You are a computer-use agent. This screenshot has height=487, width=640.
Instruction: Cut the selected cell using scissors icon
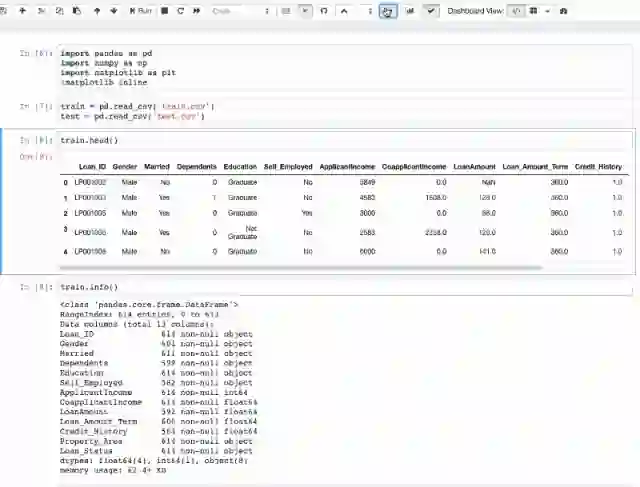click(41, 11)
